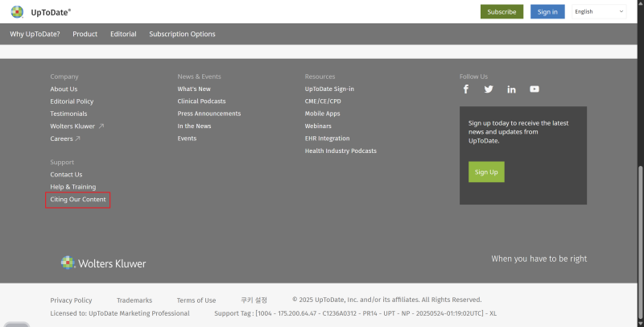Open the Press Announcements link
Viewport: 644px width, 327px height.
[x=209, y=114]
